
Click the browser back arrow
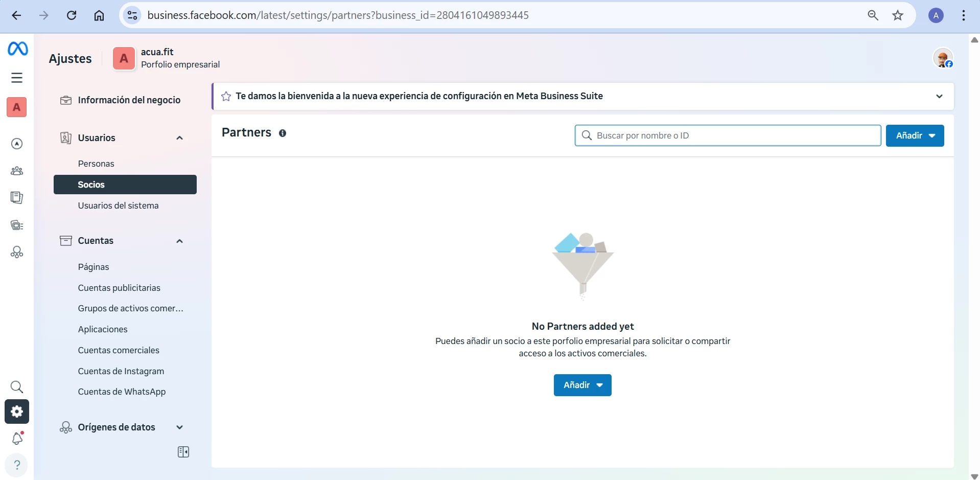17,15
